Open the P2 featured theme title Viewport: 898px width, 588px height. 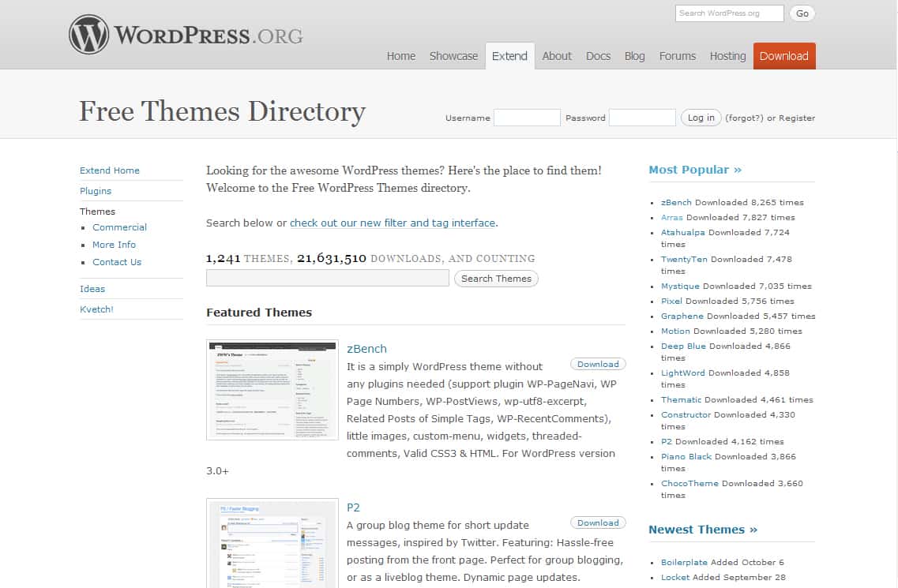pos(353,507)
